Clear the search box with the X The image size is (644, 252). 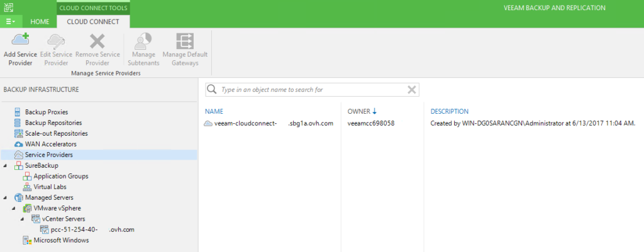pyautogui.click(x=411, y=89)
